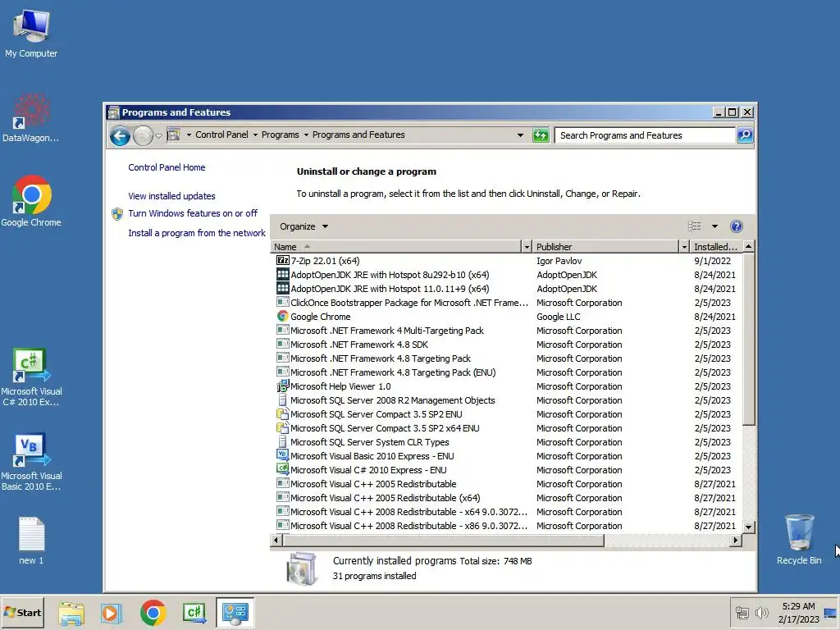
Task: Expand the view options dropdown arrow
Action: click(714, 226)
